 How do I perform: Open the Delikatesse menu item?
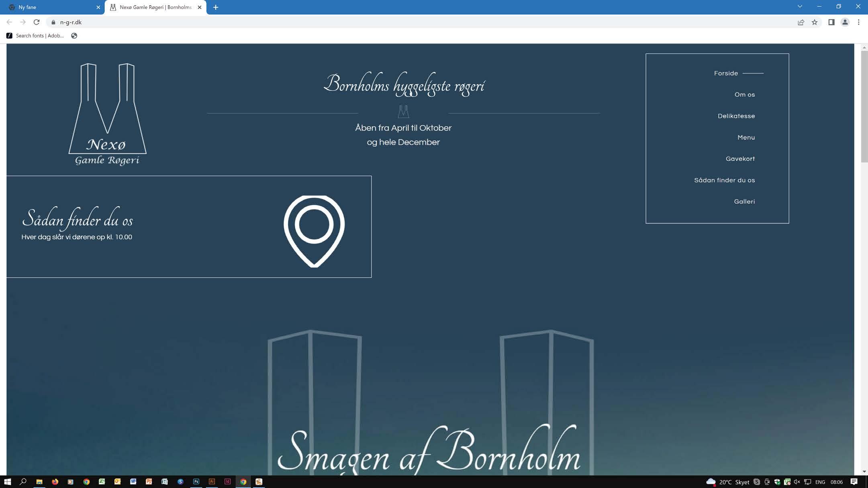[x=736, y=116]
